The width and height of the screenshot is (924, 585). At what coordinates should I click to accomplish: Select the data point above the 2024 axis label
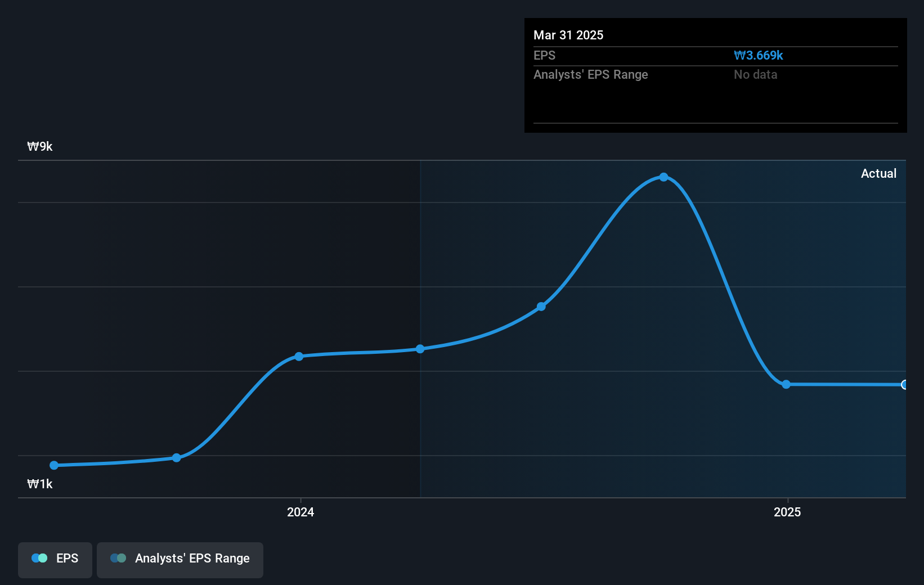[299, 357]
